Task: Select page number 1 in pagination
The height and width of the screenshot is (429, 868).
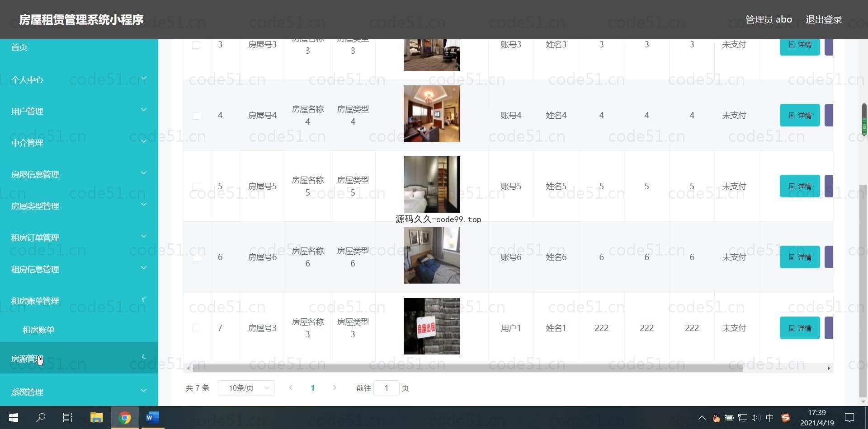Action: pyautogui.click(x=312, y=388)
